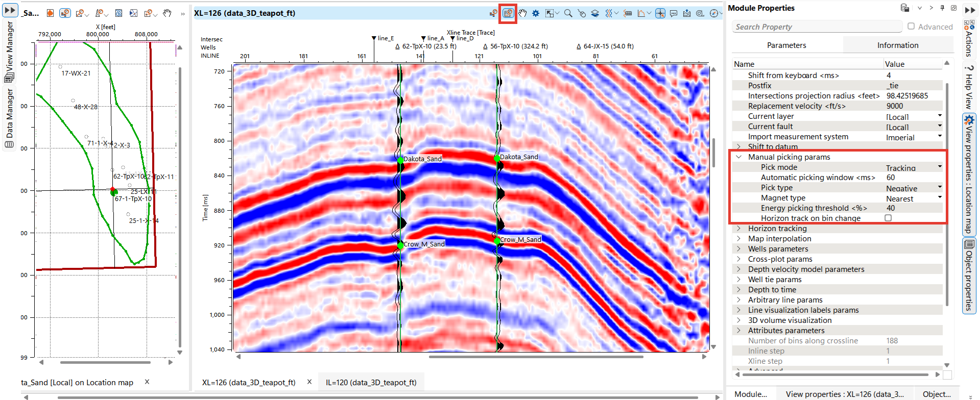Click the magnifier zoom tool
The image size is (980, 400).
point(568,13)
